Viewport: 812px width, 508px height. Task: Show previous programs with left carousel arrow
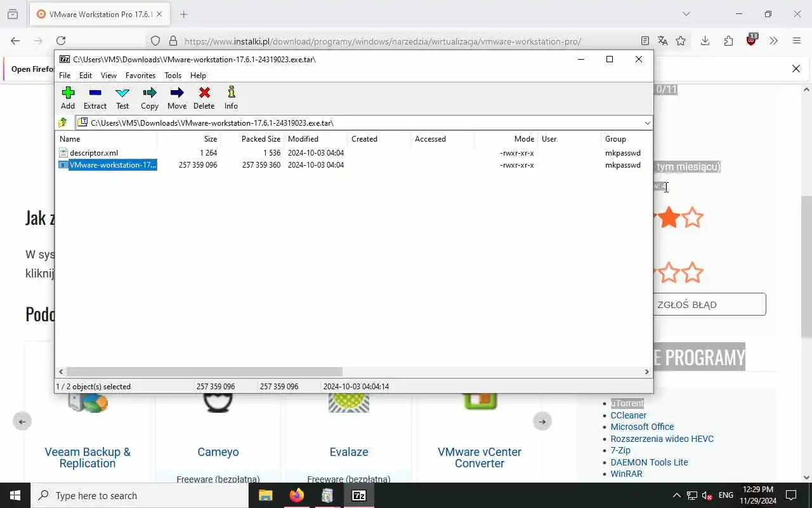tap(22, 421)
